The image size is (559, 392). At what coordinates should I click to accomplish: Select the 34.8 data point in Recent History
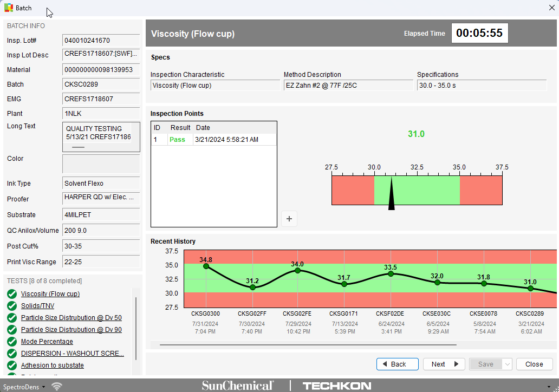pyautogui.click(x=206, y=266)
